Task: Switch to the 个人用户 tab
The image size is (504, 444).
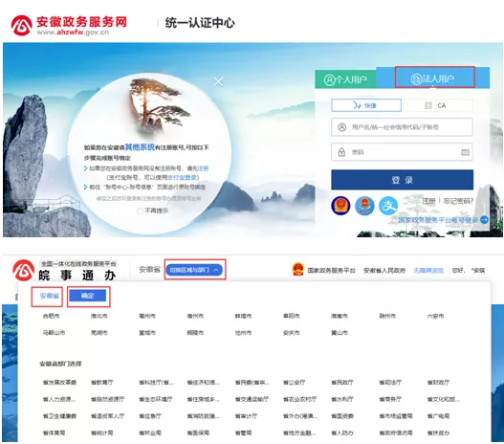Action: pos(345,79)
